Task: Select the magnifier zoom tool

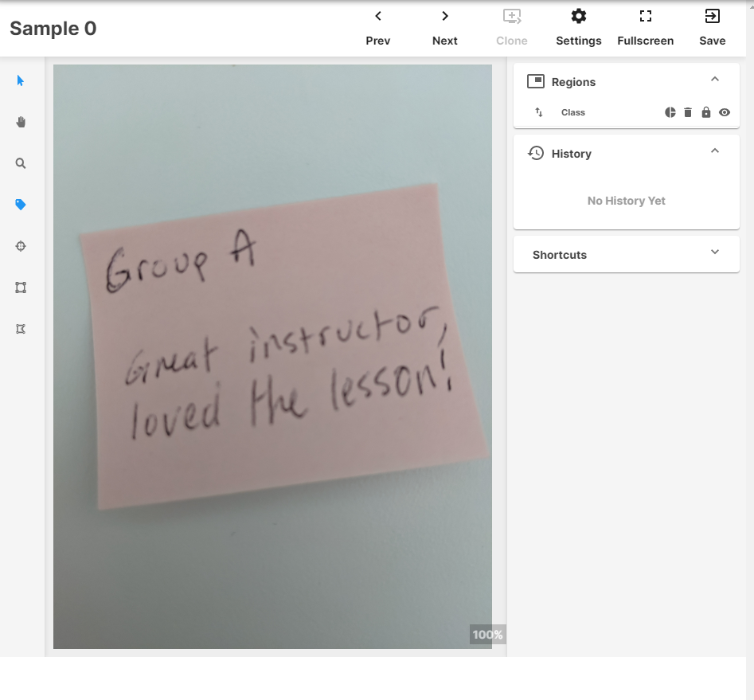Action: click(x=20, y=163)
